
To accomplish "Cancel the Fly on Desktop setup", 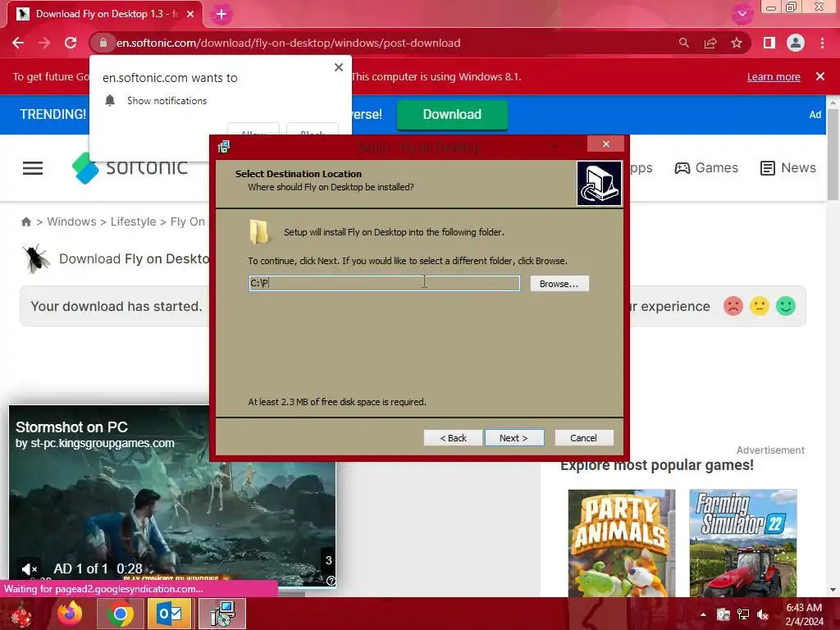I will point(583,438).
